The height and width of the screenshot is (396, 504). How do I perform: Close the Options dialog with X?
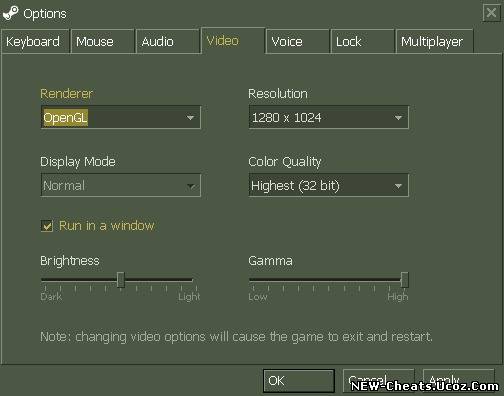491,13
